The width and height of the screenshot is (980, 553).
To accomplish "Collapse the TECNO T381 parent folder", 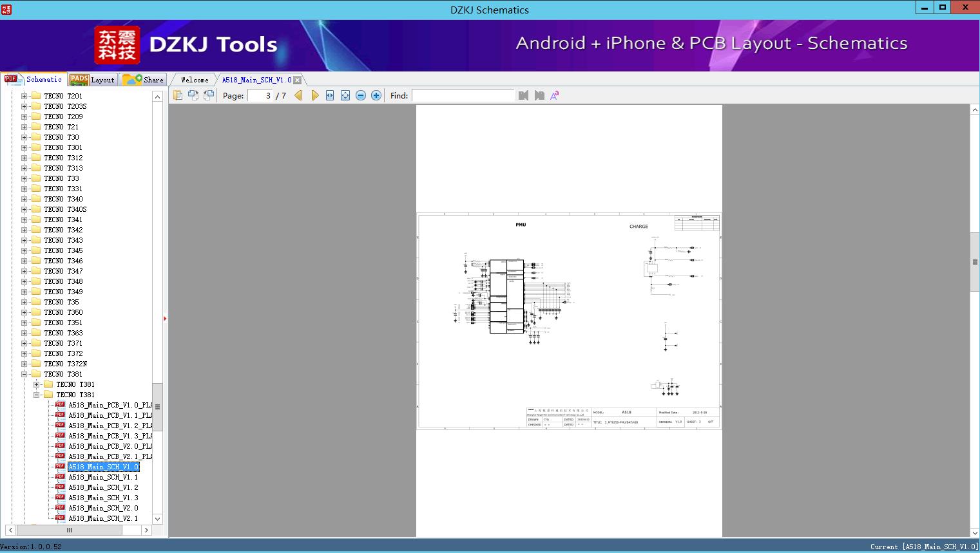I will (x=24, y=374).
